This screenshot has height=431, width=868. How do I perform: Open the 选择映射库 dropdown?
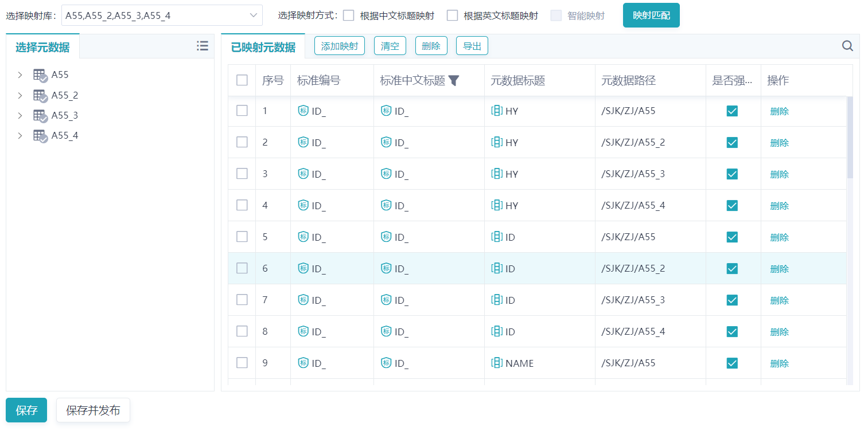point(162,15)
